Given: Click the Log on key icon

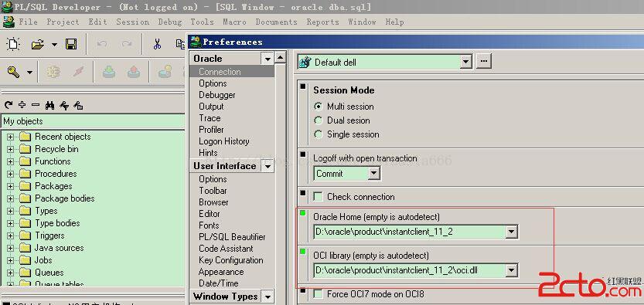Looking at the screenshot, I should 14,73.
